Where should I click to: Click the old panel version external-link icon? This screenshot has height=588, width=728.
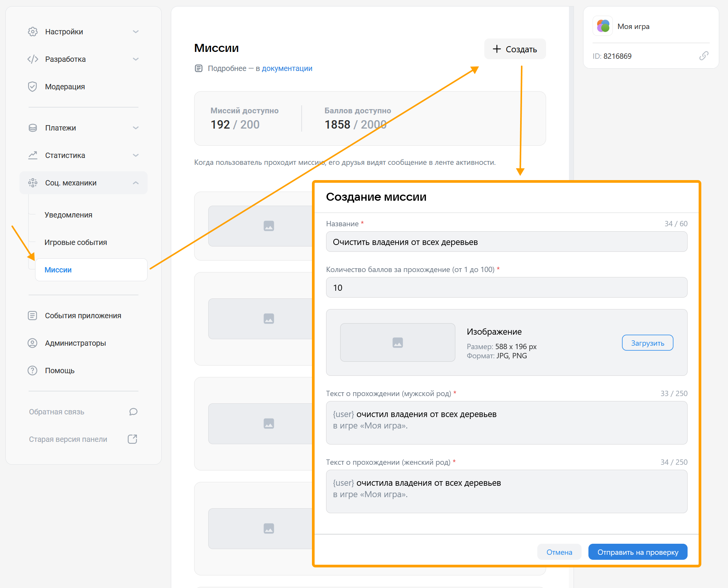pos(132,439)
